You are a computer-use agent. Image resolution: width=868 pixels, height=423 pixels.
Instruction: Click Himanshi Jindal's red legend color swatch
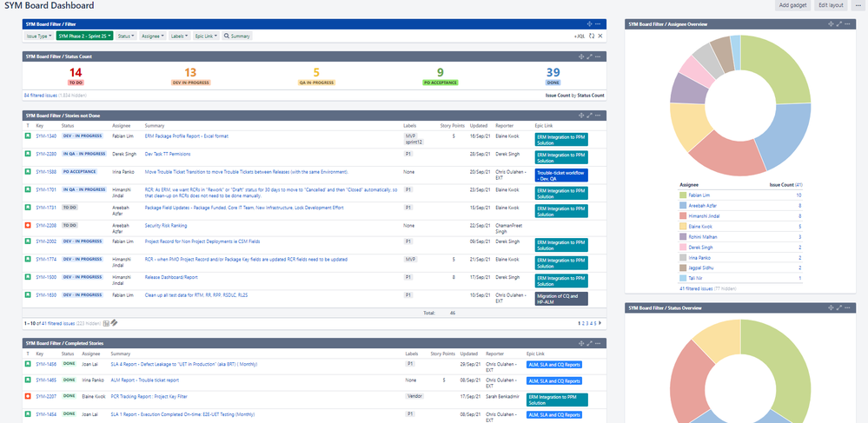point(682,216)
